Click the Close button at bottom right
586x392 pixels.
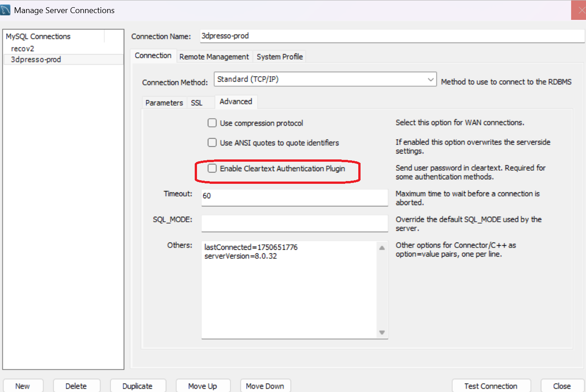coord(562,386)
